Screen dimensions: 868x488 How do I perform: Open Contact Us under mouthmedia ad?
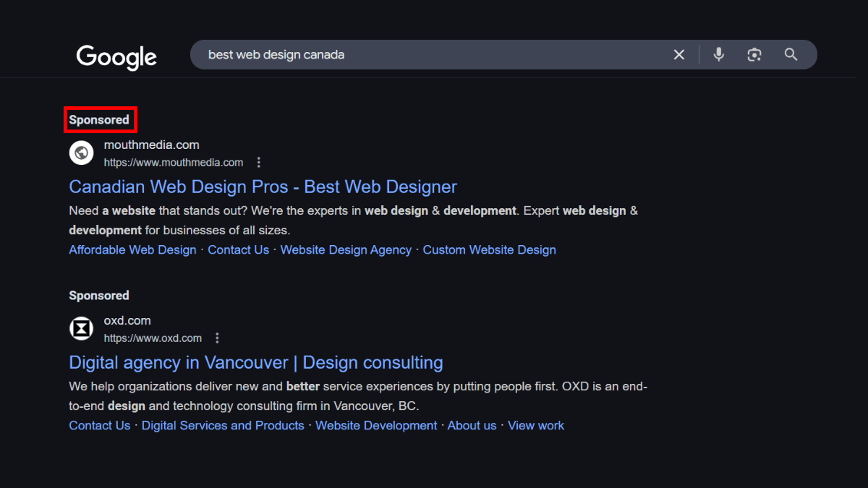pyautogui.click(x=238, y=249)
